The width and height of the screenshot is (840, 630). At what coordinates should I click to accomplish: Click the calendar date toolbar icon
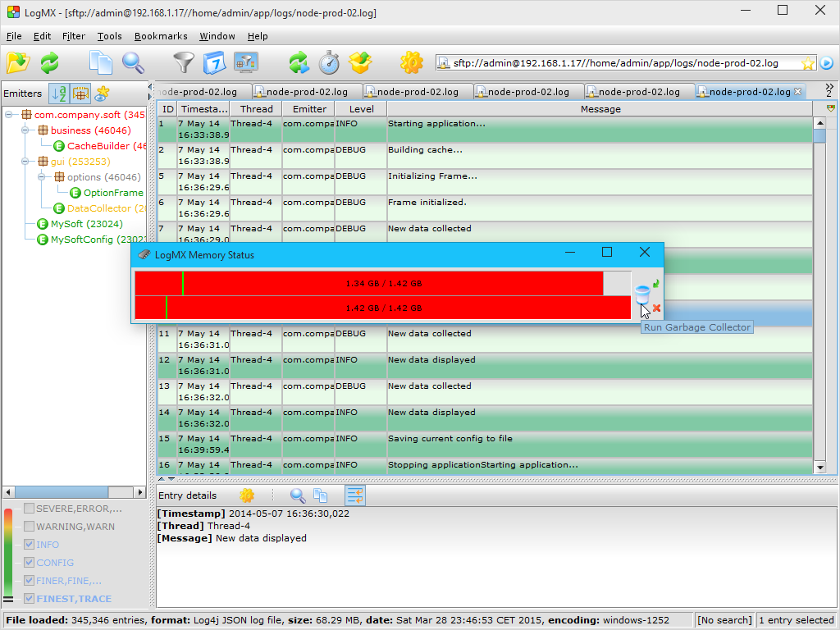214,63
